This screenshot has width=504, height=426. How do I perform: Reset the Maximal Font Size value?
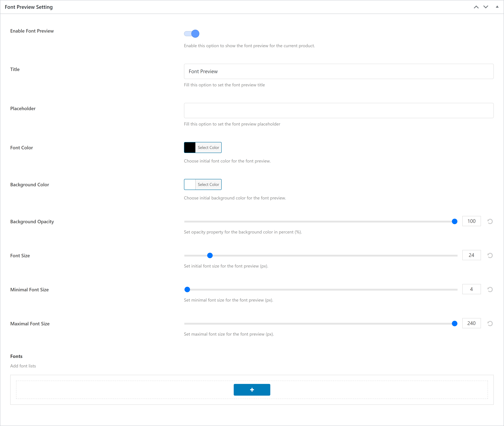[x=490, y=323]
